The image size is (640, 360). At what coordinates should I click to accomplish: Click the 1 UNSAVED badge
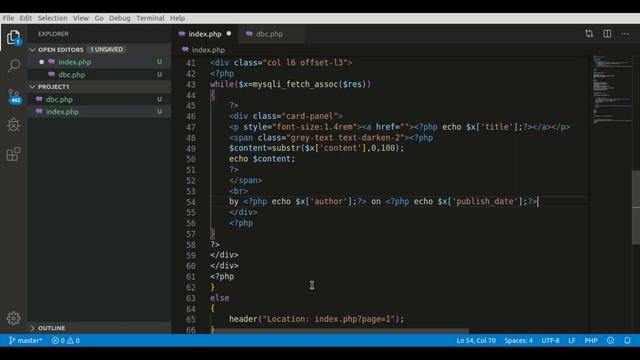click(x=106, y=49)
